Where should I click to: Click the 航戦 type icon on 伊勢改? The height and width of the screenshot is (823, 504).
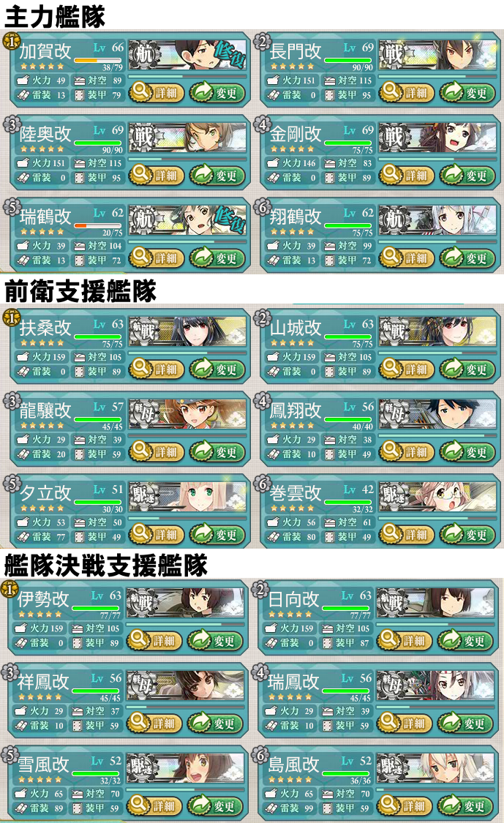[140, 601]
